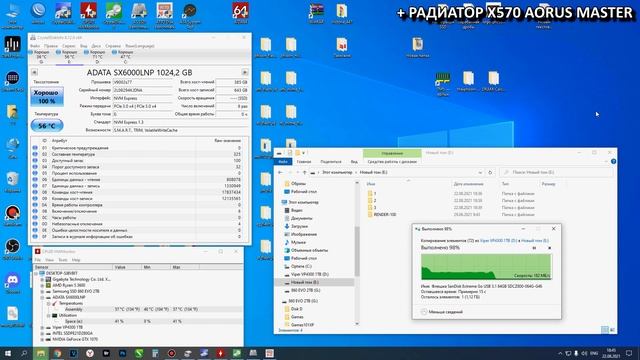Select the Критическое предупреждение attribute row

(140, 148)
